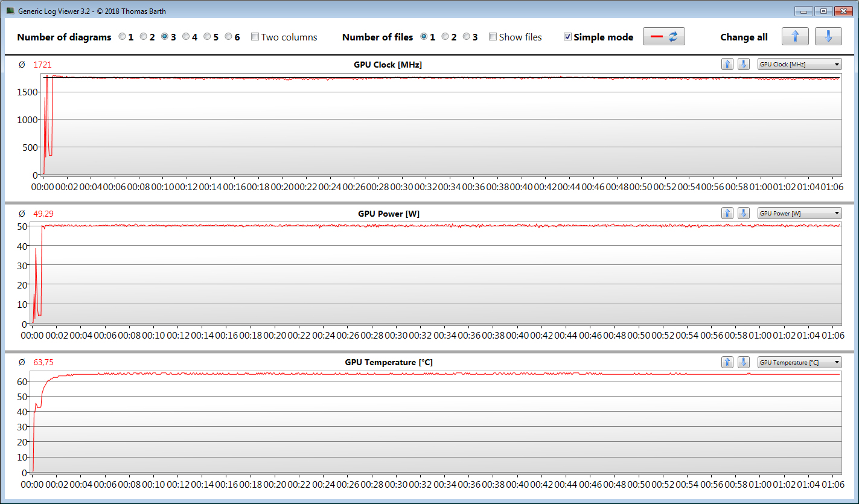Click inside the GPU Power graph area
This screenshot has width=859, height=504.
pyautogui.click(x=436, y=273)
